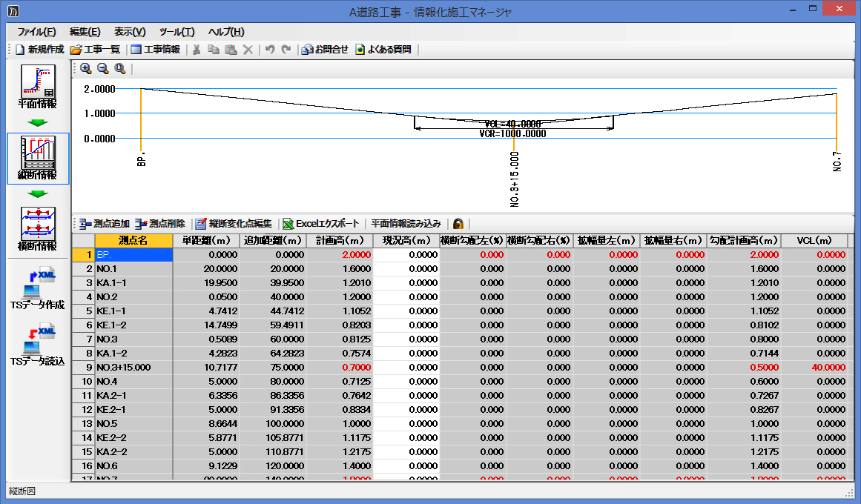Open the ファイル(F) menu
Screen dimensions: 861x504
tap(36, 32)
